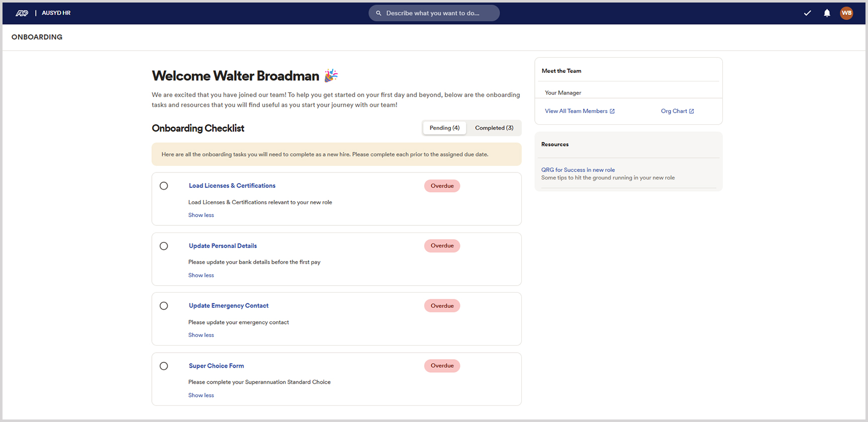Open QRG for Success in new role
The width and height of the screenshot is (868, 422).
tap(577, 170)
